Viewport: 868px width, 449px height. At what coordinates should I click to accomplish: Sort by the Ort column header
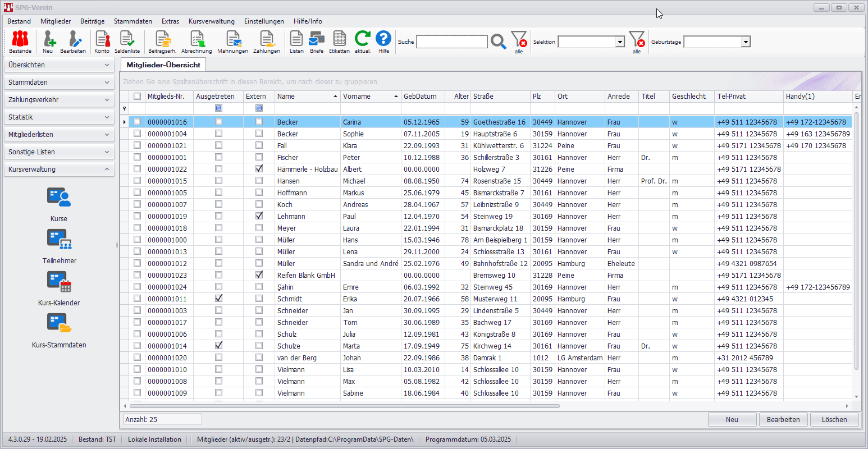pyautogui.click(x=580, y=97)
